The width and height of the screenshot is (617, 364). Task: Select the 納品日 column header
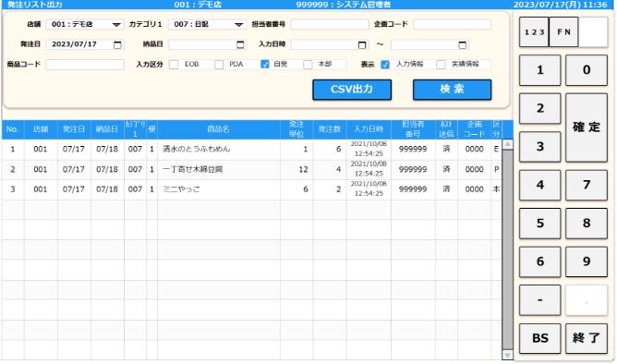click(x=107, y=129)
